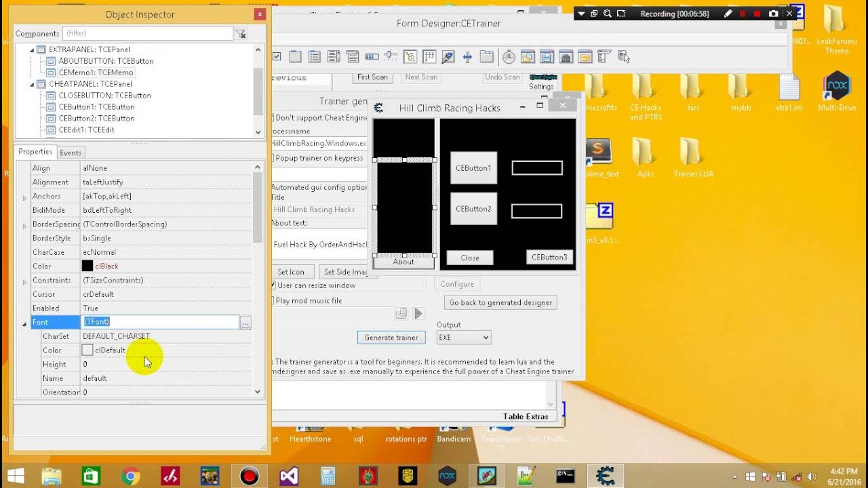Click the Object Inspector filter field
This screenshot has width=868, height=488.
click(x=148, y=33)
